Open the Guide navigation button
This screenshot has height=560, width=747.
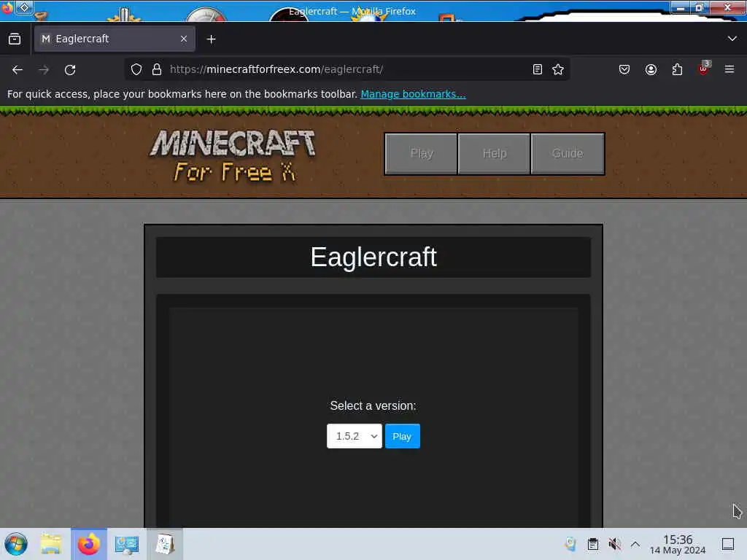tap(568, 153)
